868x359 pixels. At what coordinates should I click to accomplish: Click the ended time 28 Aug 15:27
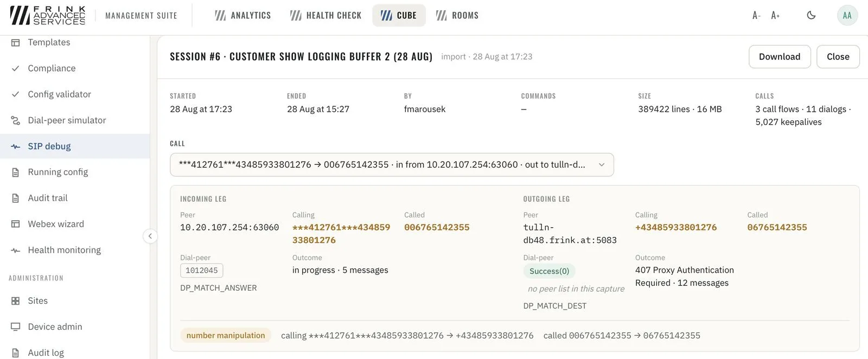click(318, 109)
